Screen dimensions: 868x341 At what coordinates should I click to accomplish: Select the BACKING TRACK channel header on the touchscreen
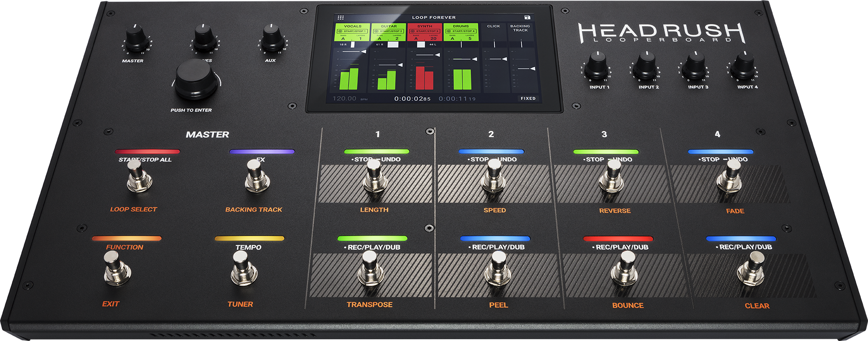point(520,28)
